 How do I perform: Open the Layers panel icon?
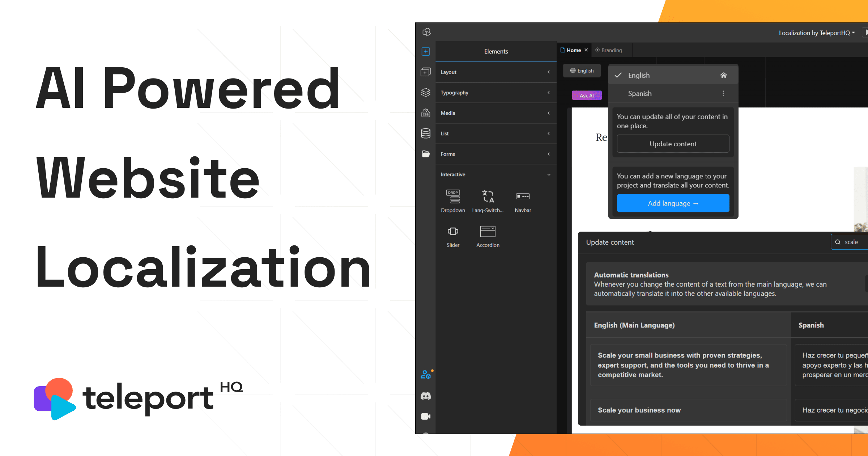pyautogui.click(x=426, y=93)
